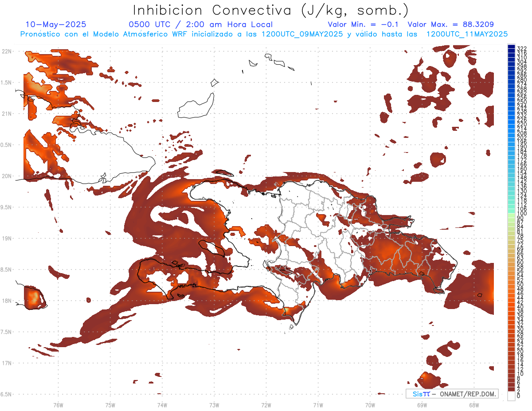
Task: Click the "68W" longitude label
Action: coord(474,405)
